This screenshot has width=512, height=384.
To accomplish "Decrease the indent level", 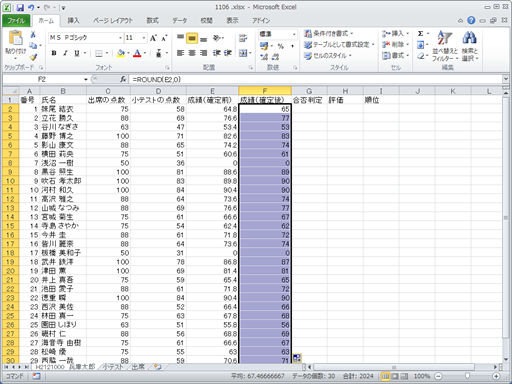I will point(216,53).
